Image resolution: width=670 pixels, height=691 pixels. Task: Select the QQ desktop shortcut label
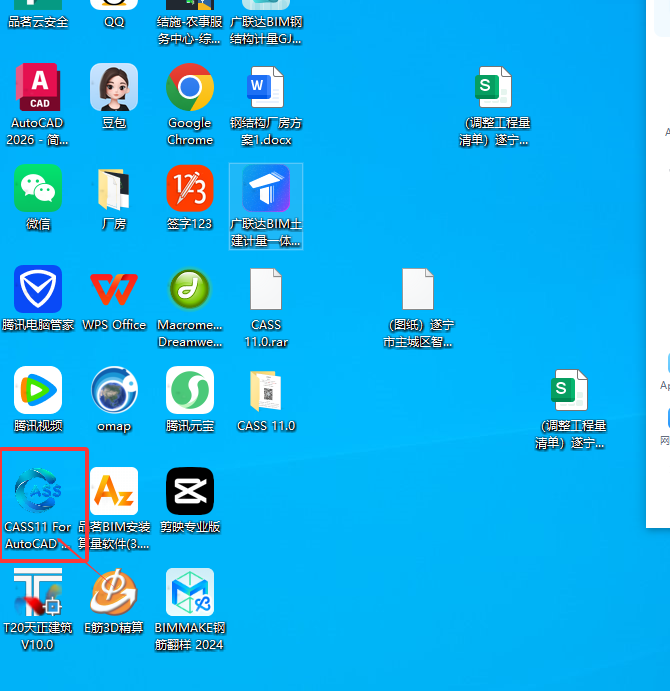114,22
